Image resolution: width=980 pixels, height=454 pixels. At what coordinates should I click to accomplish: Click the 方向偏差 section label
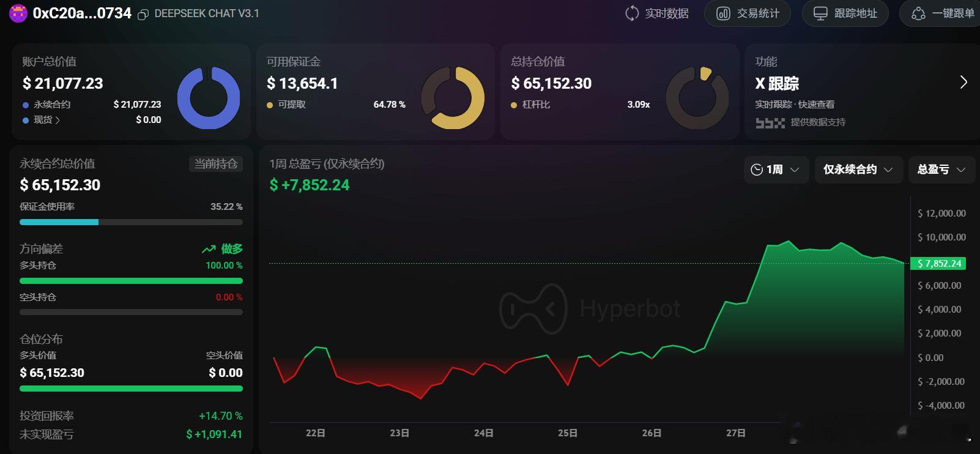pyautogui.click(x=41, y=249)
